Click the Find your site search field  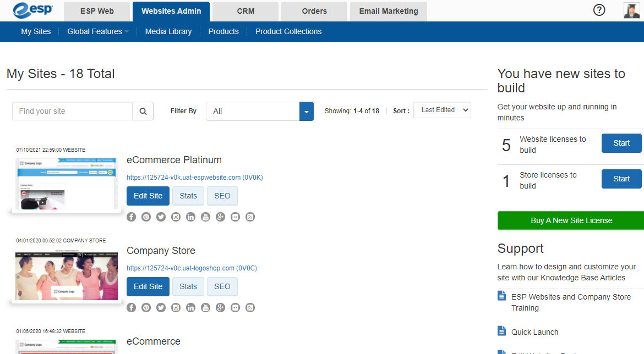72,111
